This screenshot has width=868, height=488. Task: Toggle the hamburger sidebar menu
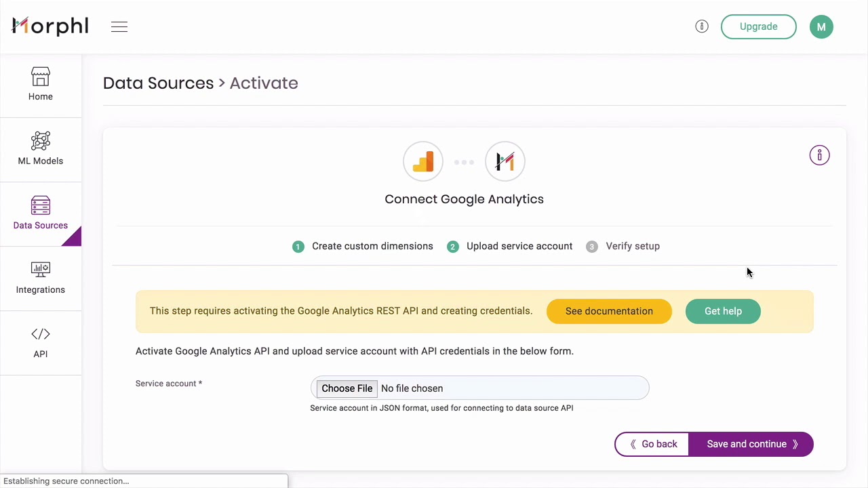coord(119,27)
